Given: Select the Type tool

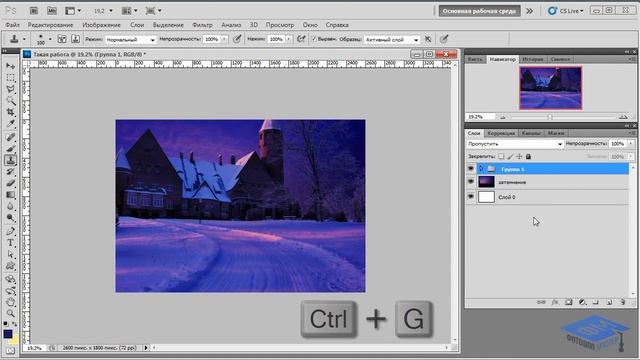Looking at the screenshot, I should click(11, 243).
